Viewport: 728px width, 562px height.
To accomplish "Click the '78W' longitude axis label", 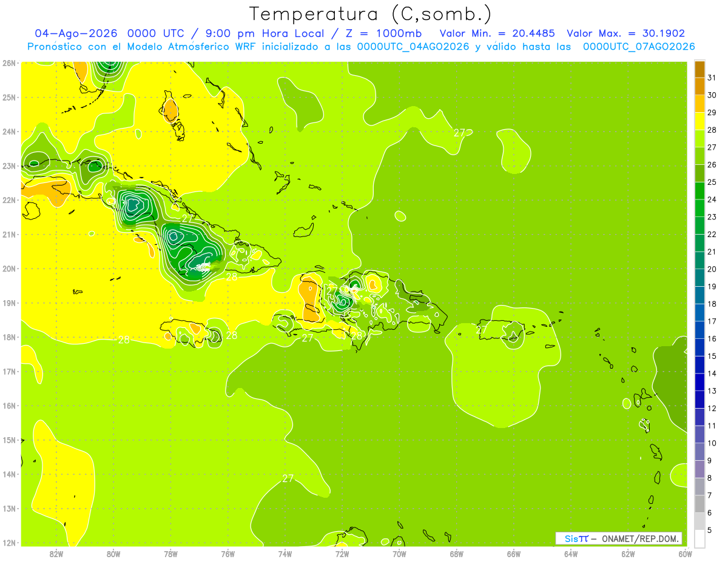I will pos(170,554).
